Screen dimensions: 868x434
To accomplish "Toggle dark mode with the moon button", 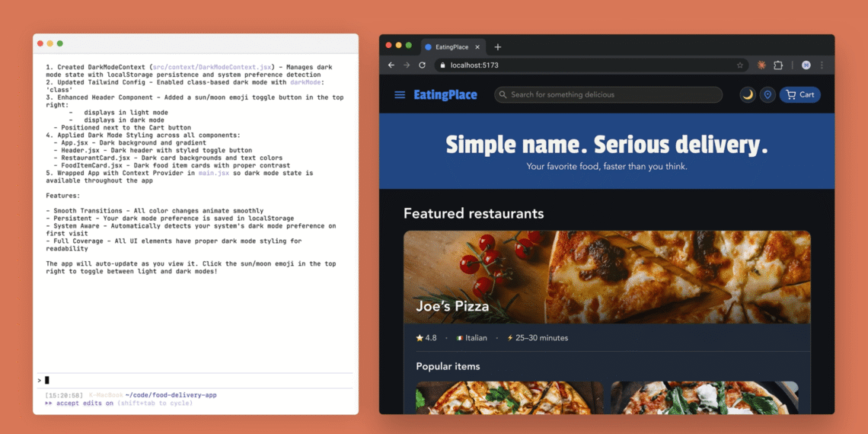I will coord(748,95).
